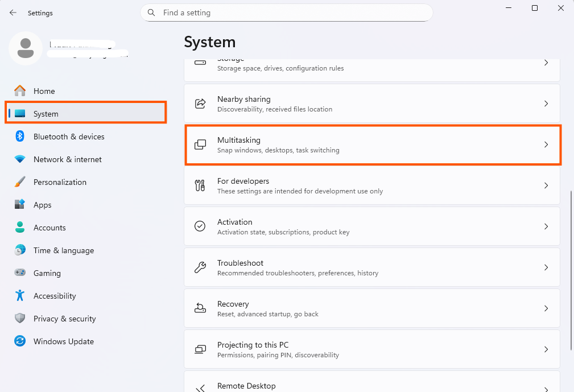Image resolution: width=574 pixels, height=392 pixels.
Task: Expand Multitasking settings via its chevron
Action: [546, 145]
